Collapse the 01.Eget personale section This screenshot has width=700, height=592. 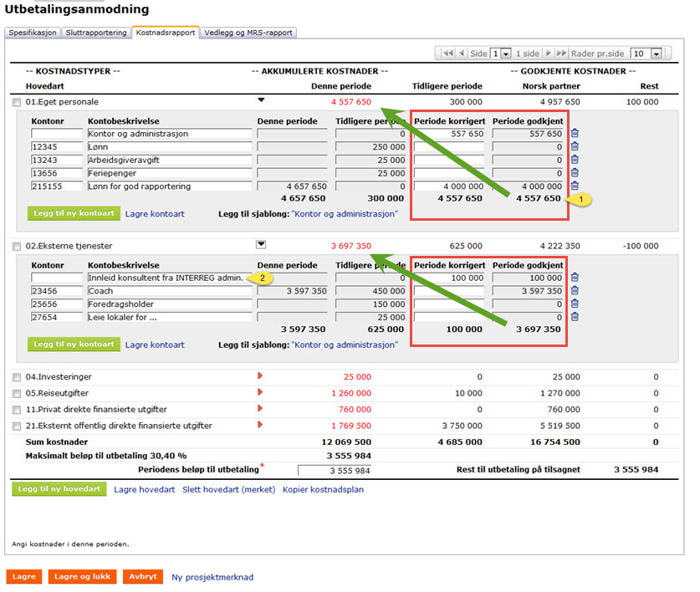261,100
